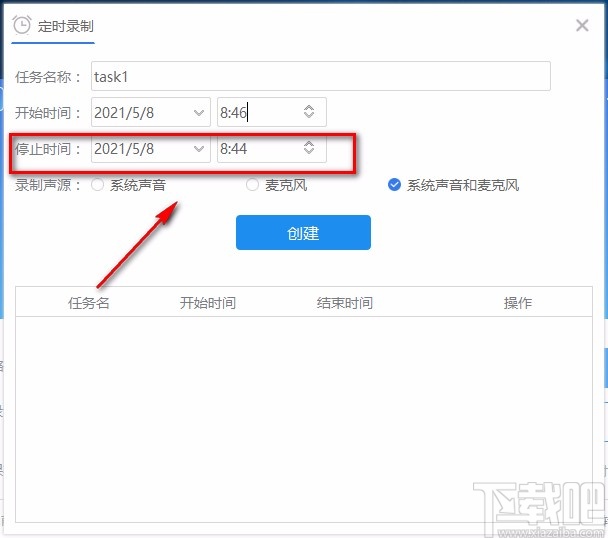Click the 停止时间 time field showing 8:44

pyautogui.click(x=271, y=148)
